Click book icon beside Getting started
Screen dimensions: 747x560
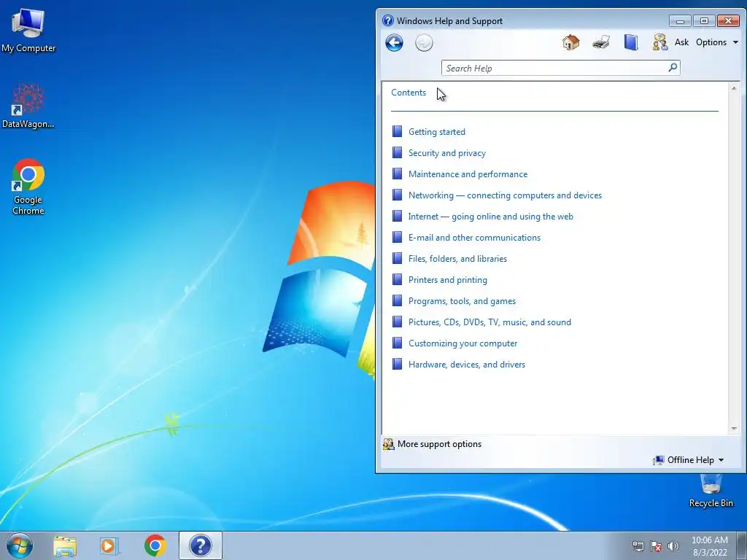397,131
